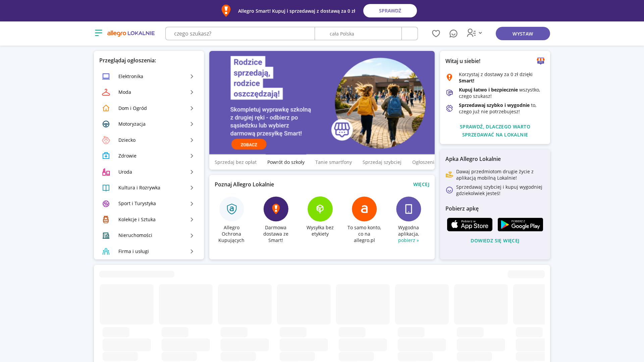Select the Sprzedaj bez opłat banner tab
This screenshot has height=362, width=644.
235,162
